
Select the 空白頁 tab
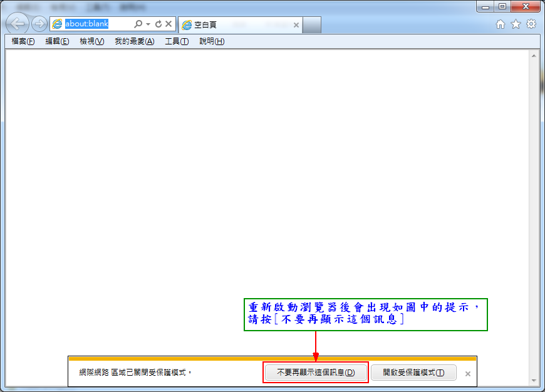(x=235, y=25)
